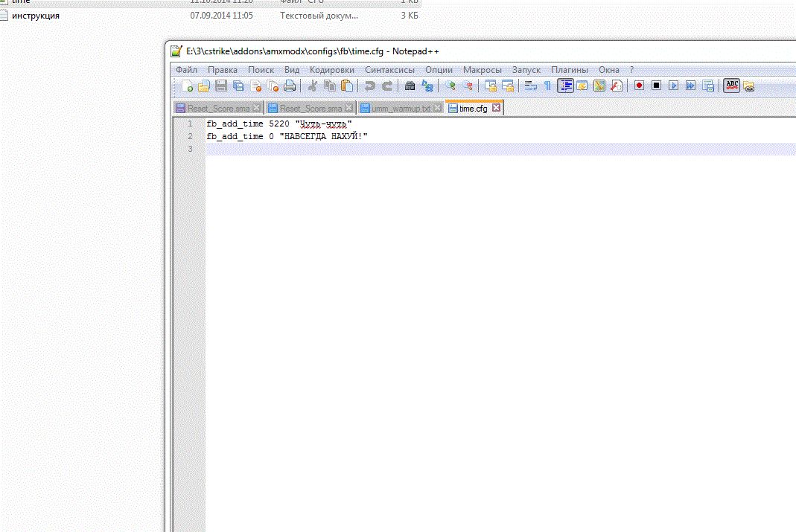Open the Опции menu
This screenshot has width=796, height=532.
tap(439, 69)
